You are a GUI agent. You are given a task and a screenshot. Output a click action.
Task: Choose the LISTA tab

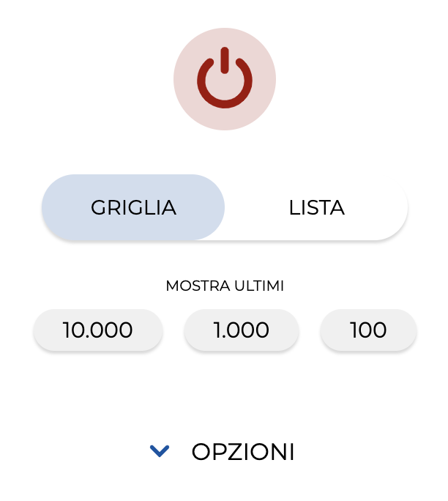316,207
